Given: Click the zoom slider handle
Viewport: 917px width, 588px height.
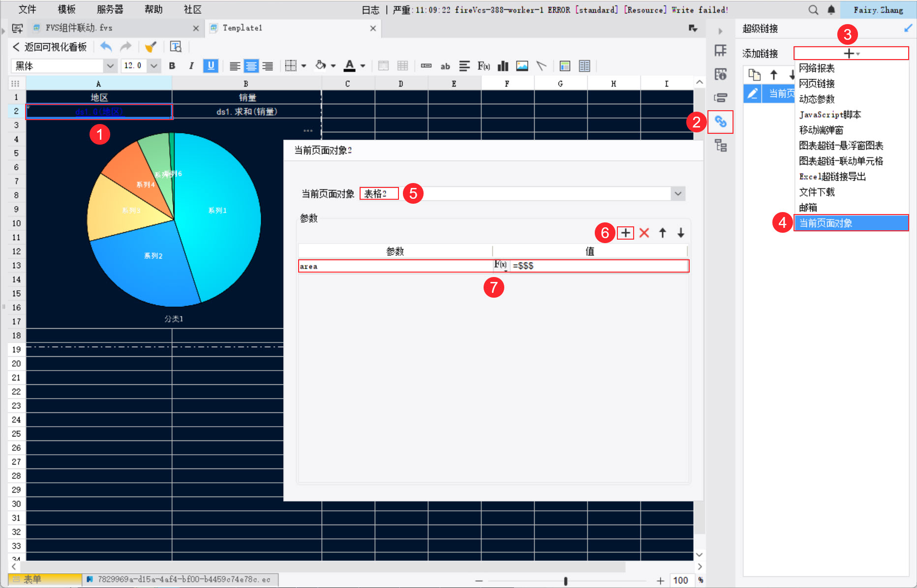Looking at the screenshot, I should tap(566, 581).
